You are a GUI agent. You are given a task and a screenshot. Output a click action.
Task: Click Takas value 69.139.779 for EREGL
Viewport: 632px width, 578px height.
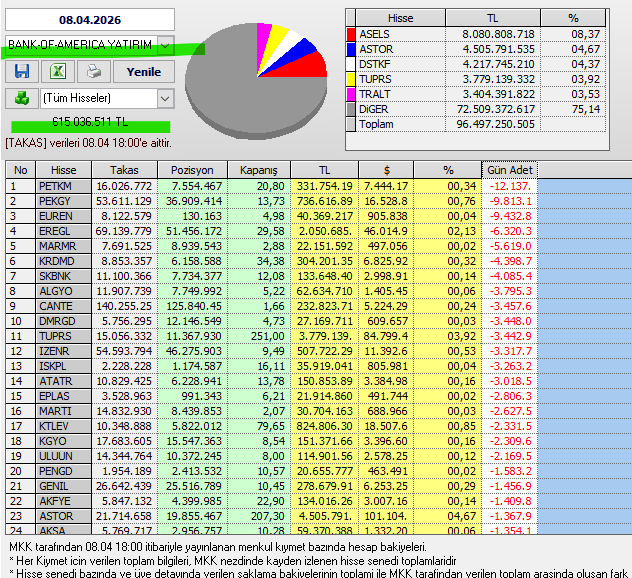pyautogui.click(x=123, y=231)
